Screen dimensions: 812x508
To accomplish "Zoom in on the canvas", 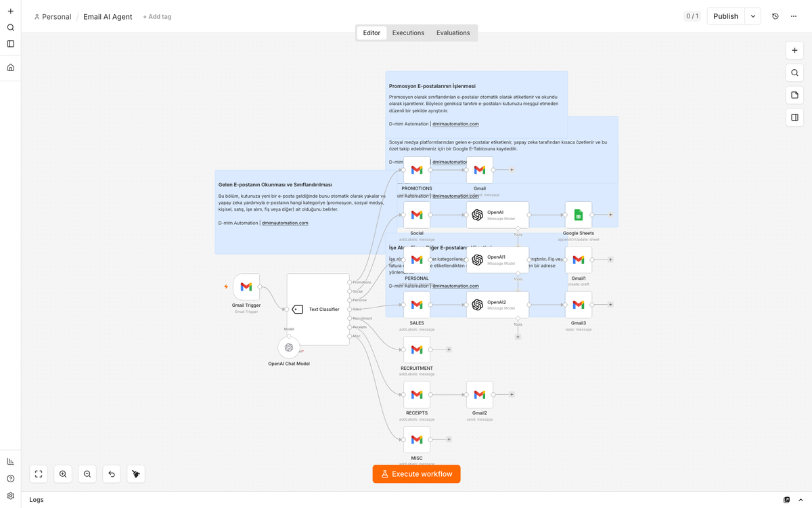I will (x=63, y=474).
